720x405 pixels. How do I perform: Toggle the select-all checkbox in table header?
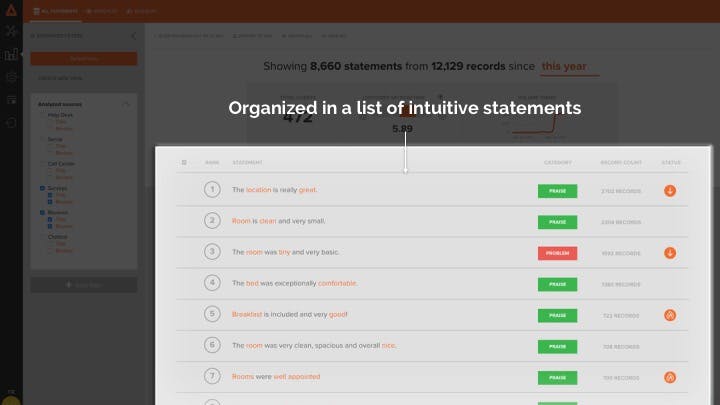pos(184,163)
